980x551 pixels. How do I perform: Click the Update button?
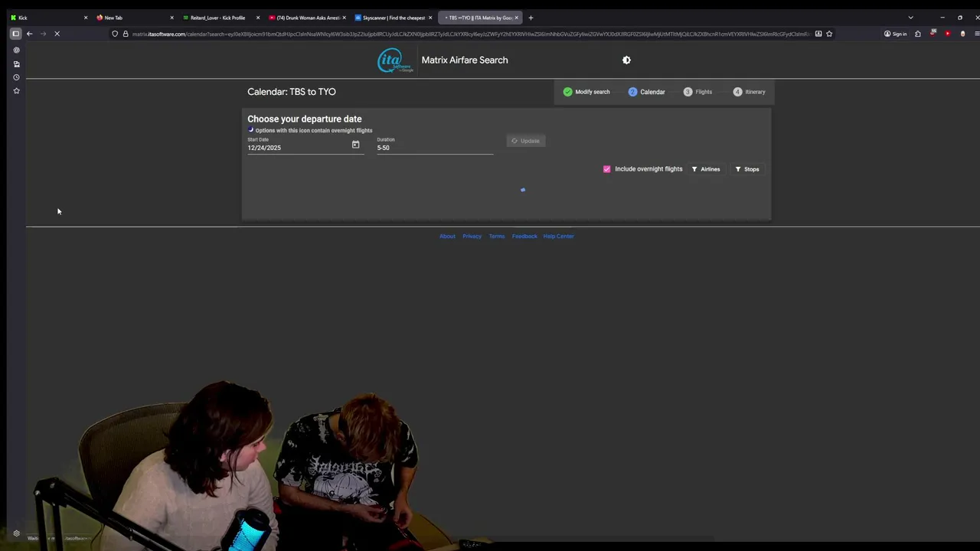526,141
